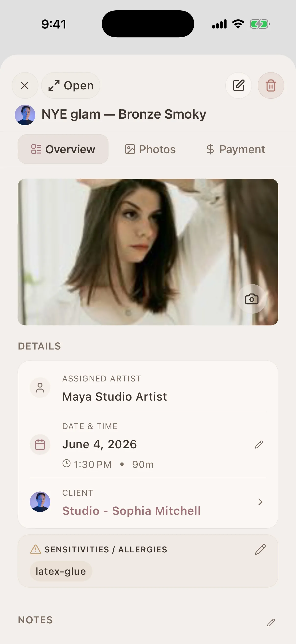Tap the Sophia Mitchell client avatar
Image resolution: width=296 pixels, height=644 pixels.
tap(40, 502)
